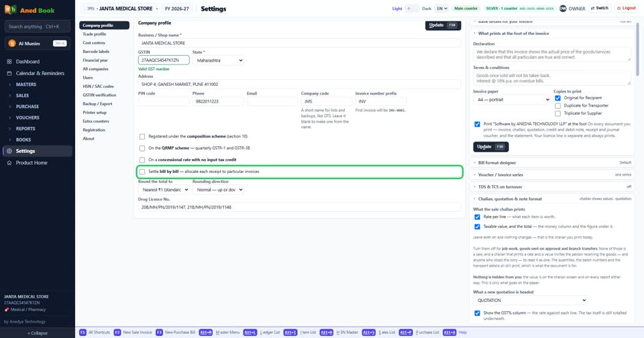Image resolution: width=644 pixels, height=338 pixels.
Task: Click the Settings gear in sidebar
Action: pyautogui.click(x=9, y=151)
